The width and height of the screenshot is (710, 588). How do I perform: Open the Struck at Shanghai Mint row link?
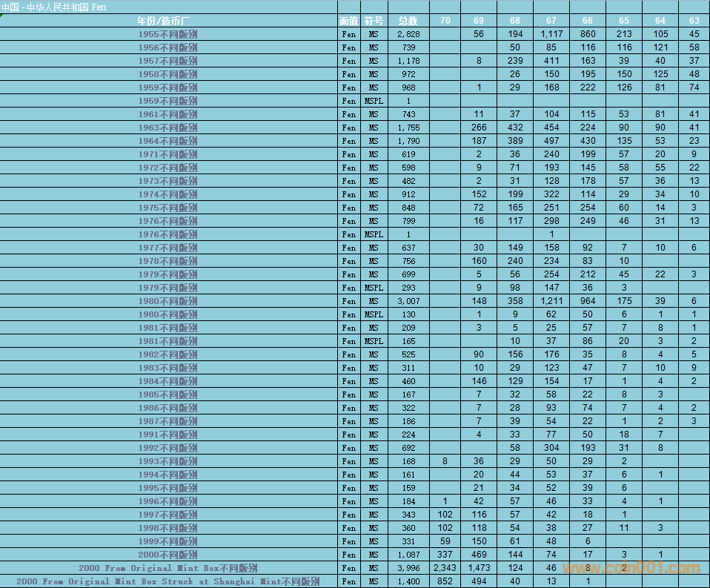167,581
